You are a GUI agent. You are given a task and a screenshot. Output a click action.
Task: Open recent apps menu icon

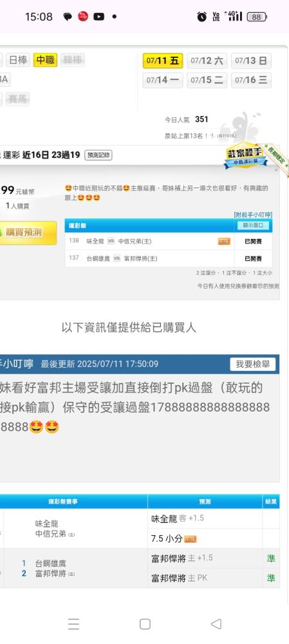[73, 624]
